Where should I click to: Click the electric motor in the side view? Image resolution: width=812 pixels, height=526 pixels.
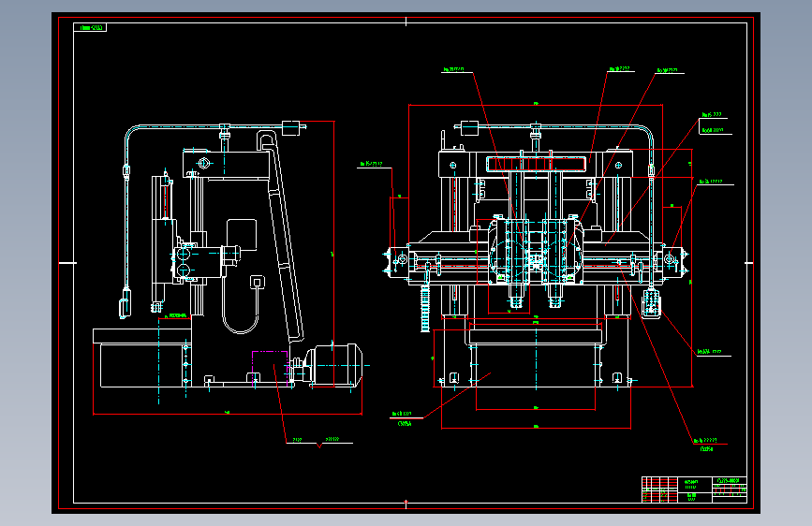(x=332, y=365)
